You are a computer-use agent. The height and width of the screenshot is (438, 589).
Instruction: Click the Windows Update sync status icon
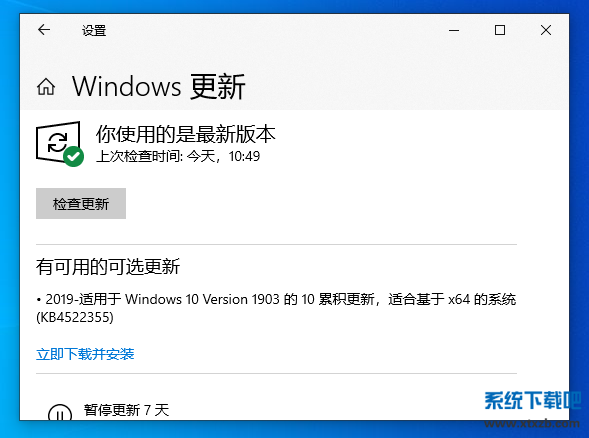tap(58, 142)
